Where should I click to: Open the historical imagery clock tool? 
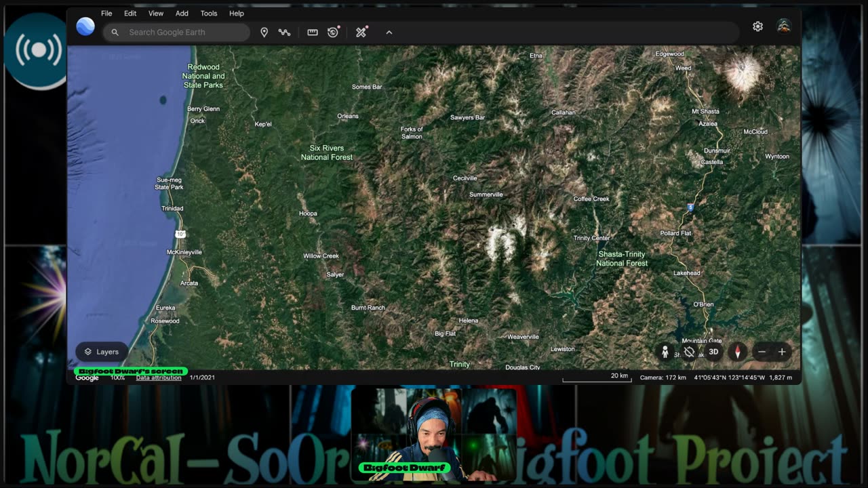tap(333, 32)
